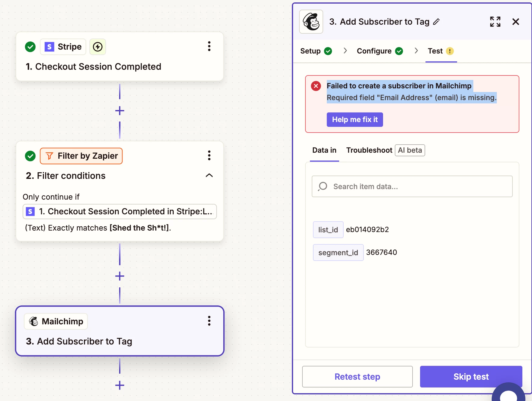
Task: Select the "3. Add Subscriber to Tag" step card
Action: [x=120, y=331]
